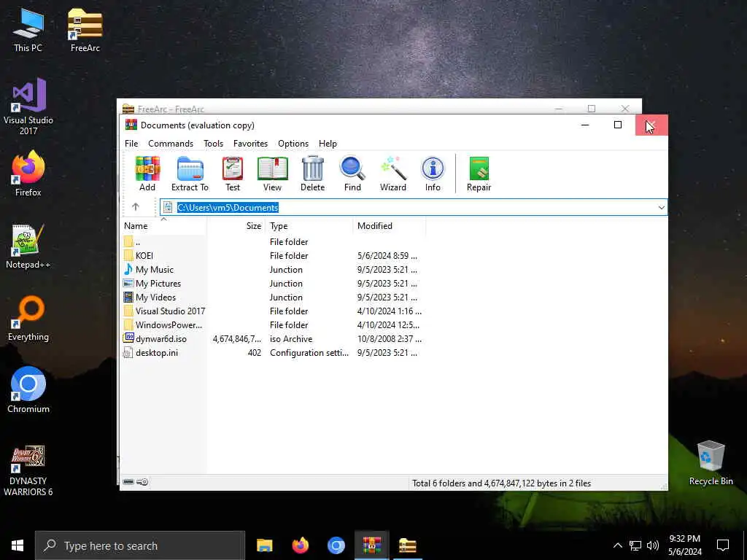Open the Options menu

coord(293,144)
